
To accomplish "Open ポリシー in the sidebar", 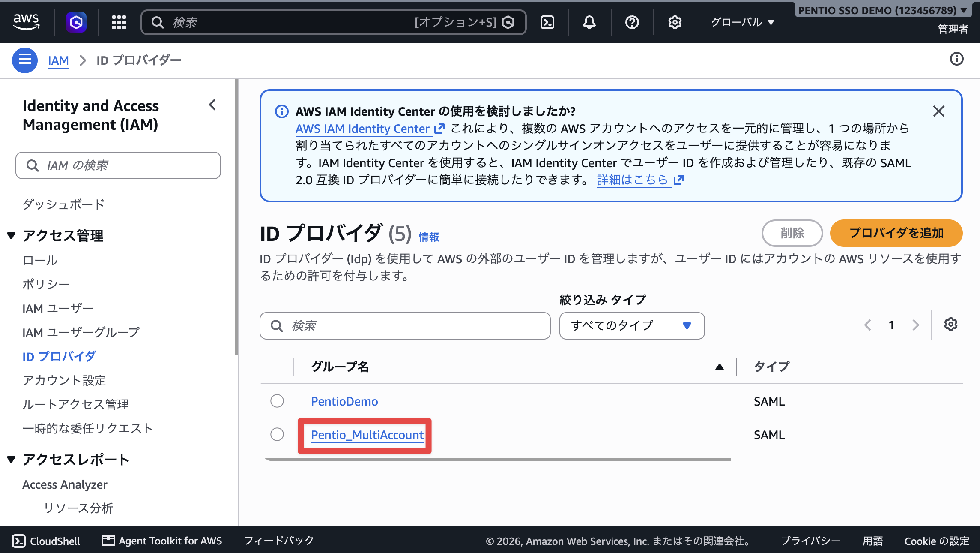I will 46,284.
